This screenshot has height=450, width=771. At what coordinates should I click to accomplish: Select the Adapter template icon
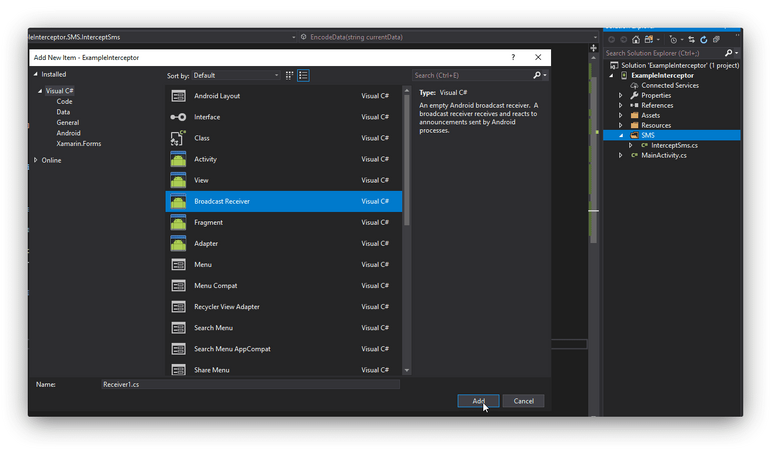pos(178,243)
